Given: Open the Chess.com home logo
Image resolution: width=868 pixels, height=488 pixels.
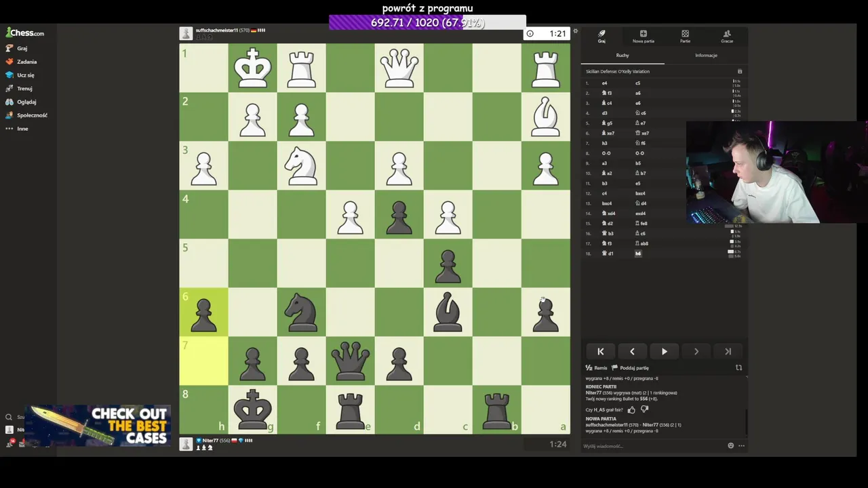Looking at the screenshot, I should [x=25, y=33].
